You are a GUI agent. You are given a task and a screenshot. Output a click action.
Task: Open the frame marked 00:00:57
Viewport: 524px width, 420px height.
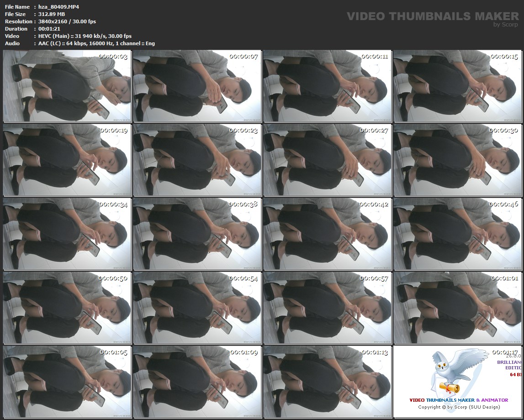[x=327, y=308]
